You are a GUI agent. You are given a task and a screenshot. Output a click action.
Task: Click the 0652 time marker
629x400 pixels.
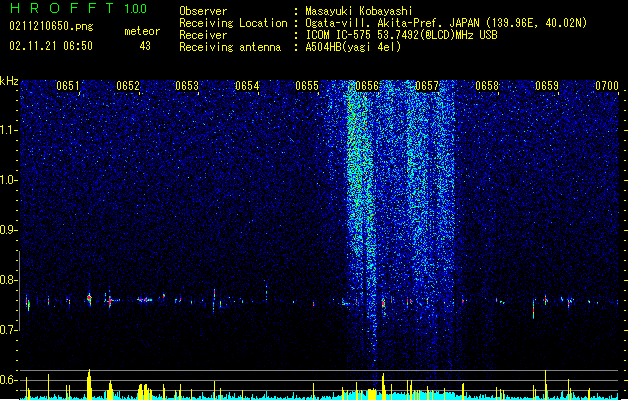[x=128, y=86]
